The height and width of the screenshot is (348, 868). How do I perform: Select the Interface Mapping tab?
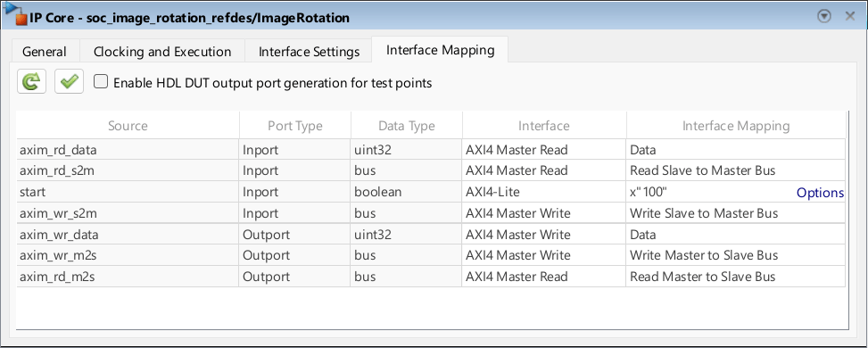tap(440, 50)
